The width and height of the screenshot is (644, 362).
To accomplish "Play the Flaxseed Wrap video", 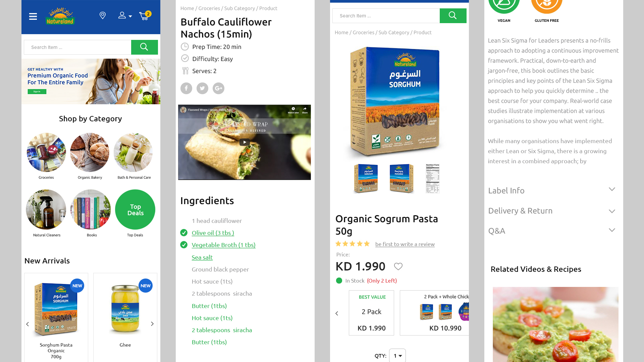I will pos(245,142).
